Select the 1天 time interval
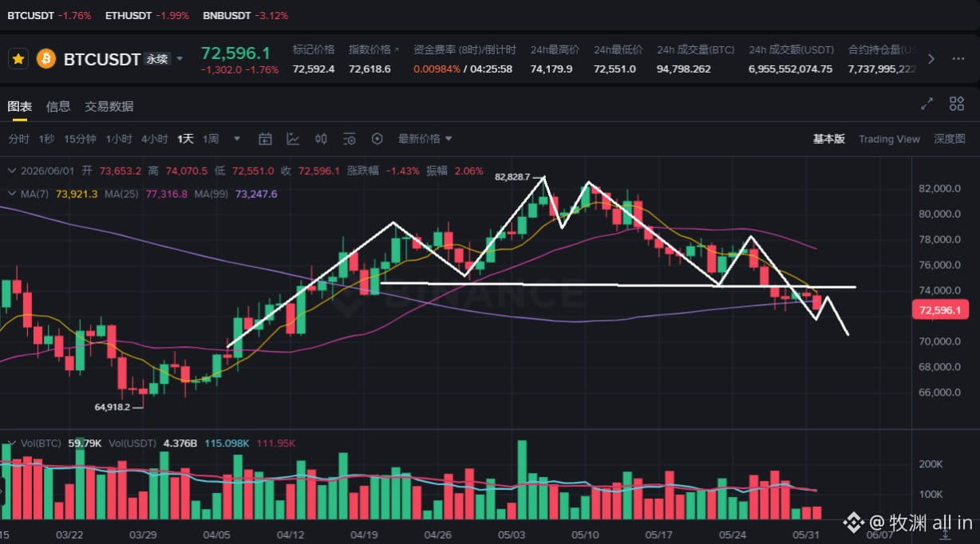This screenshot has height=544, width=980. [x=185, y=139]
